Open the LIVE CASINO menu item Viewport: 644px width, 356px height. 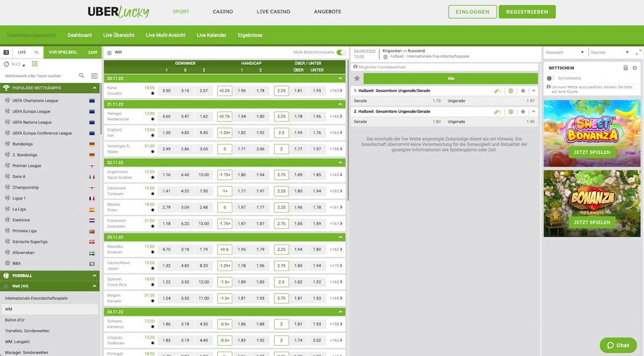pyautogui.click(x=274, y=12)
